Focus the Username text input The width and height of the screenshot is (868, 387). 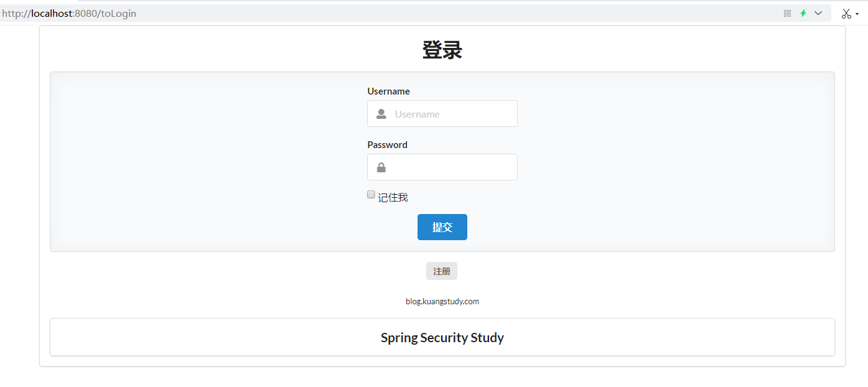pos(451,114)
